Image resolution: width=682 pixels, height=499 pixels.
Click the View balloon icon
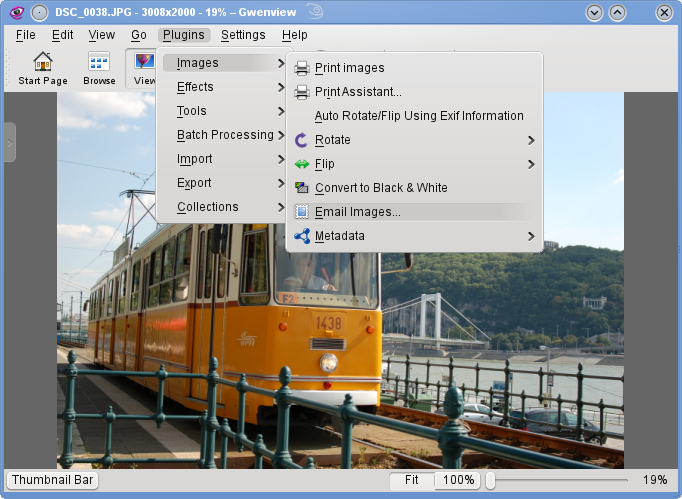coord(144,61)
